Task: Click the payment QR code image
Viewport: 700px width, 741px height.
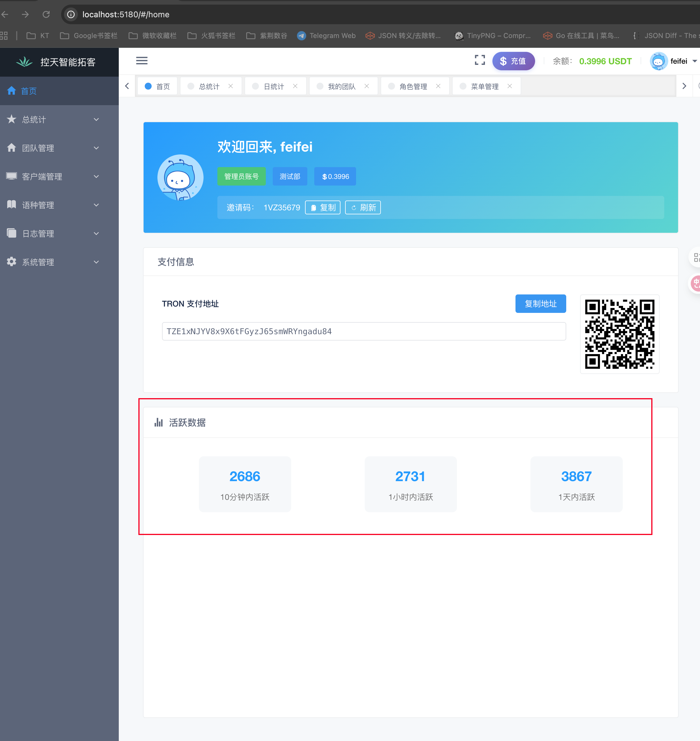Action: (x=619, y=334)
